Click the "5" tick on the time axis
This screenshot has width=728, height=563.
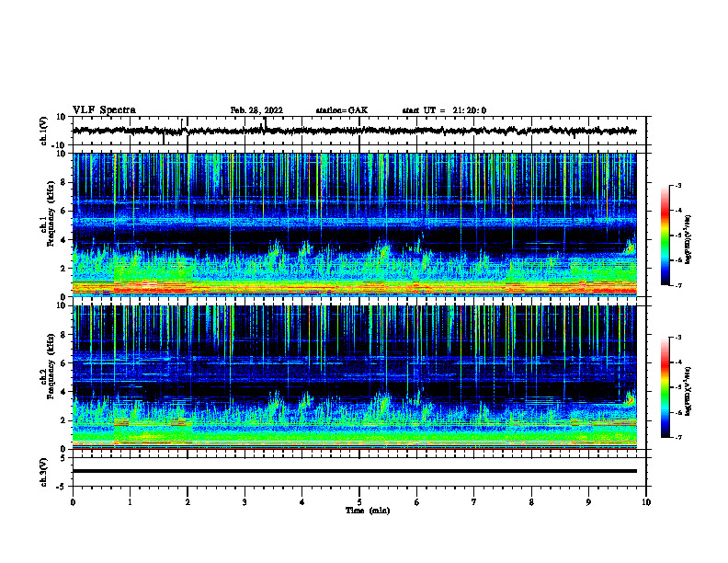coord(359,502)
